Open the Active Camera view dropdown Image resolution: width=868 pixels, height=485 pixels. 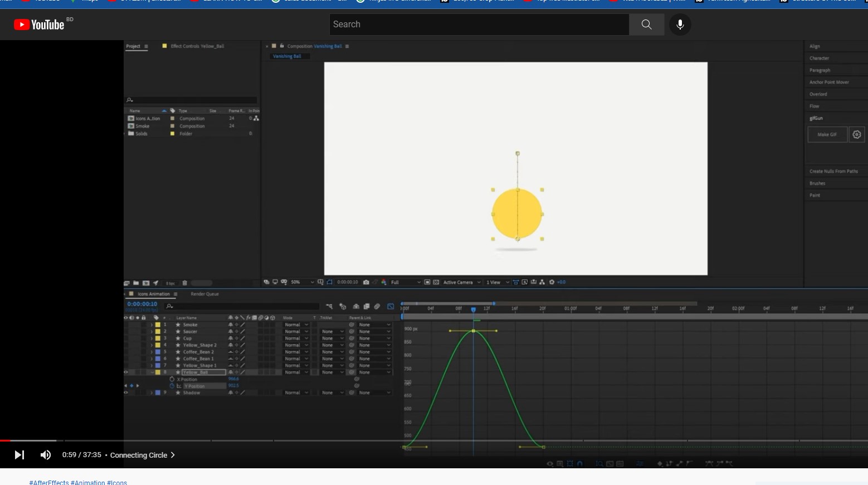[461, 282]
